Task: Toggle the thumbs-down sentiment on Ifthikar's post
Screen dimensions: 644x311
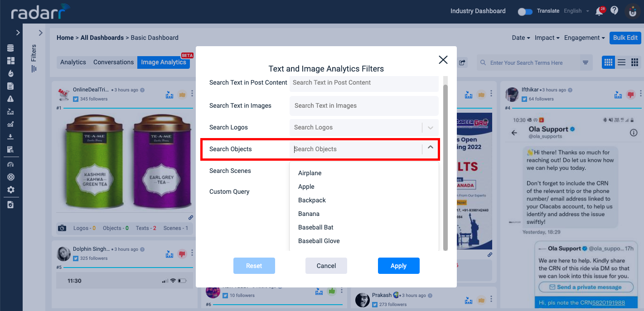Action: (x=631, y=94)
